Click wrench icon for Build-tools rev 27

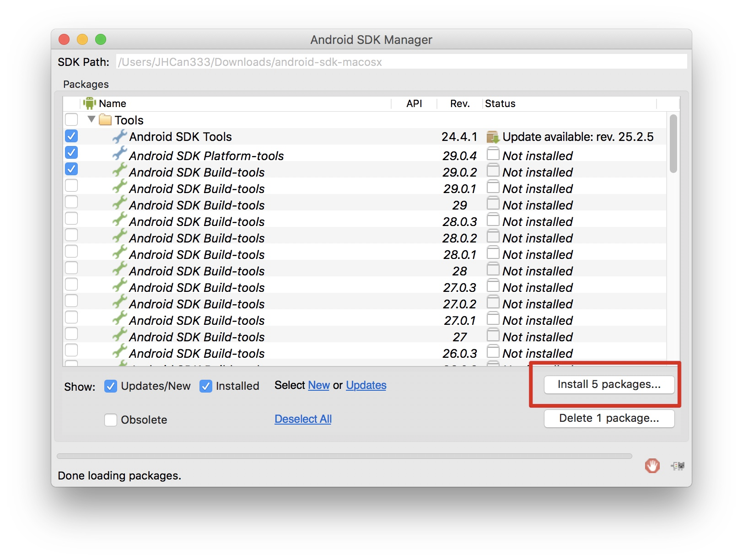click(x=119, y=335)
